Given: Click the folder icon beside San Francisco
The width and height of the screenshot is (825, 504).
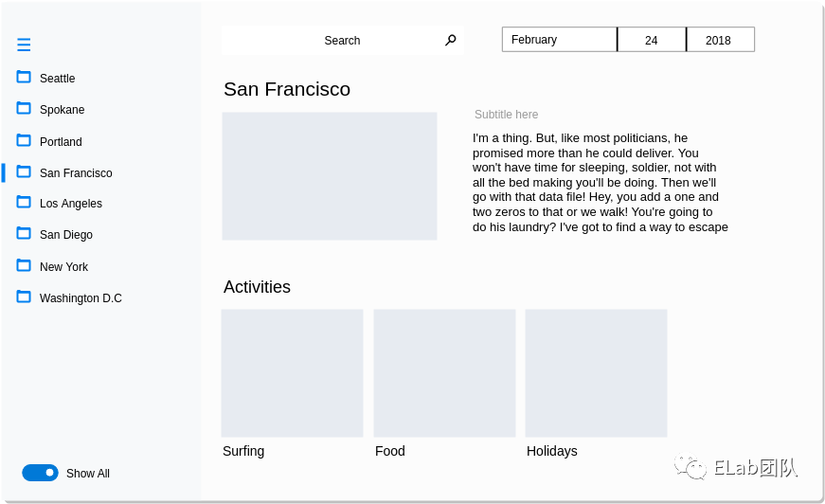Looking at the screenshot, I should (x=24, y=172).
